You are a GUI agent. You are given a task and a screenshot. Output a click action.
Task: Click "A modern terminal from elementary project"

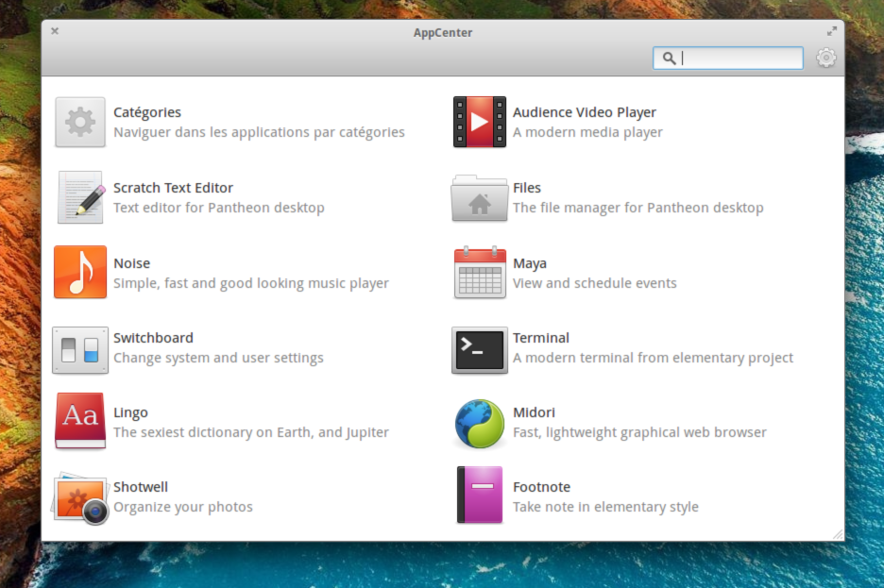pyautogui.click(x=653, y=359)
